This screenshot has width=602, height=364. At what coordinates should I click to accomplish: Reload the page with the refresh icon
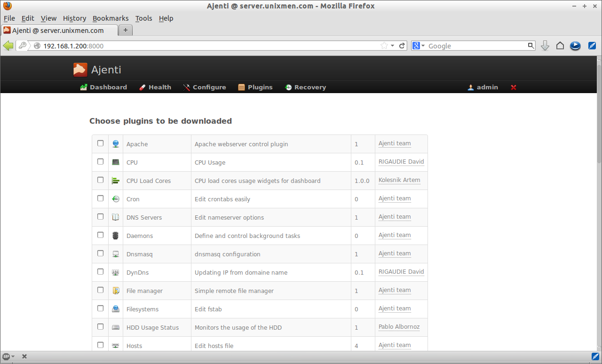pos(402,46)
